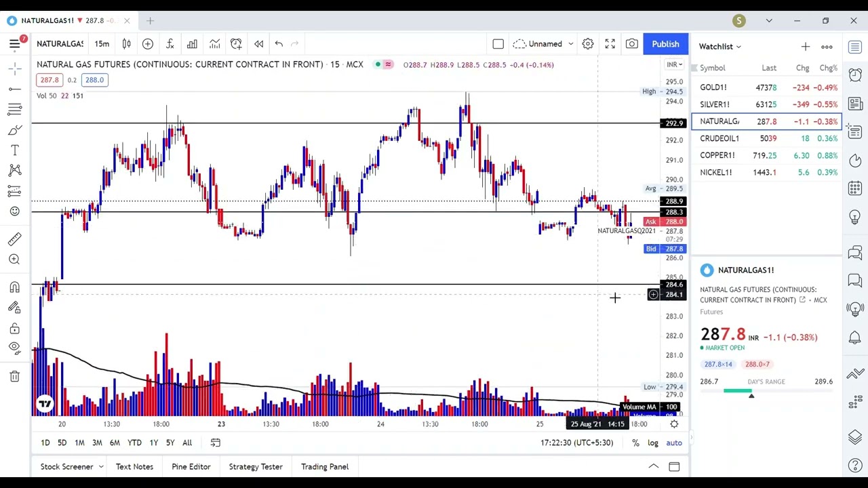Start bar replay mode
Screen dimensions: 868x488
258,44
